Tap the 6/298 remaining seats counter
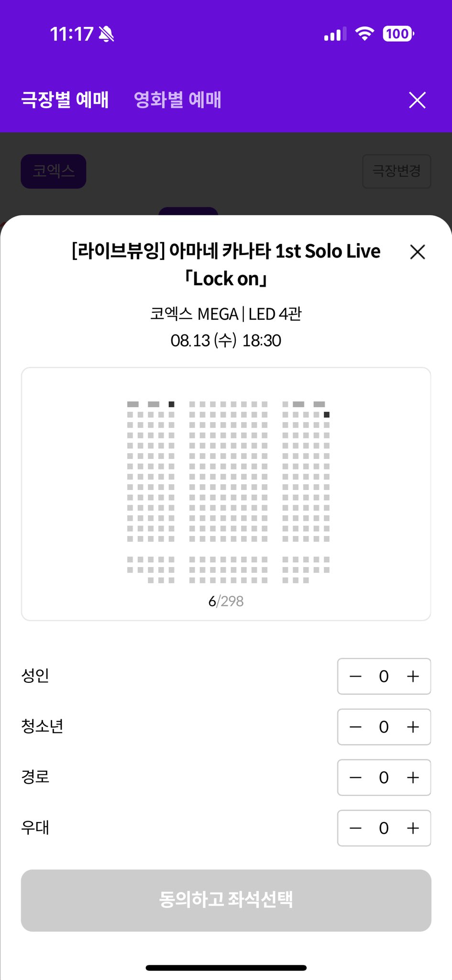This screenshot has height=980, width=452. click(226, 601)
